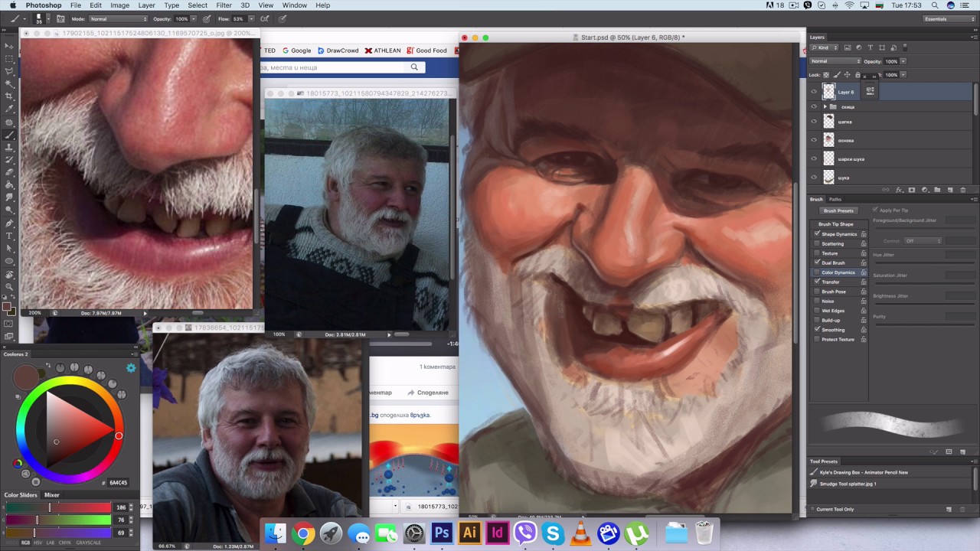Screen dimensions: 980x551
Task: Open layer Opacity dropdown arrow
Action: [x=903, y=61]
